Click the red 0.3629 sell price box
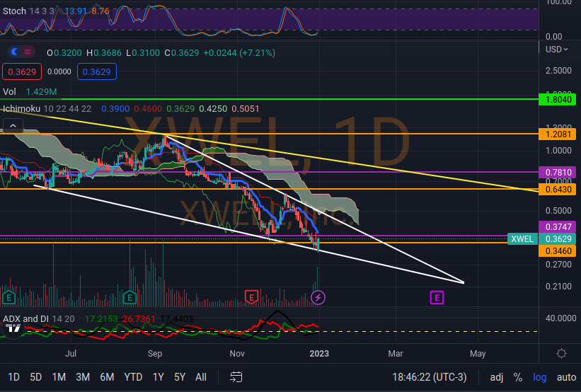 22,71
